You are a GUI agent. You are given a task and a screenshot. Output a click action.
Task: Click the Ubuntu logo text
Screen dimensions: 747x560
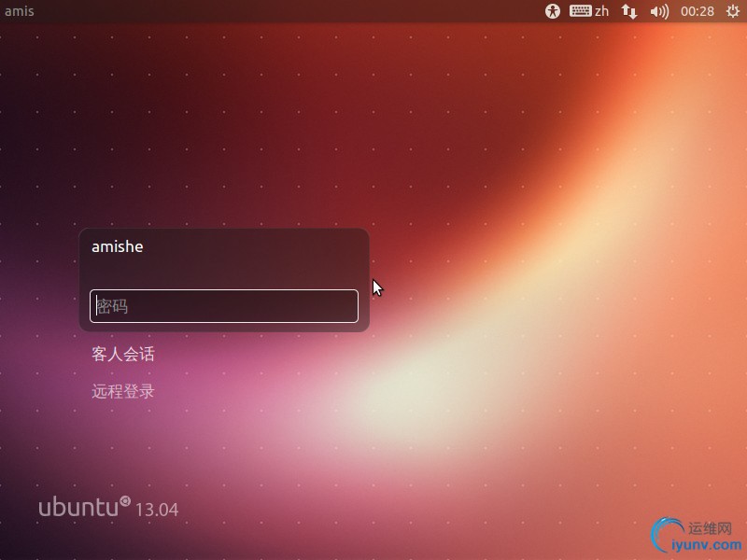[x=78, y=507]
